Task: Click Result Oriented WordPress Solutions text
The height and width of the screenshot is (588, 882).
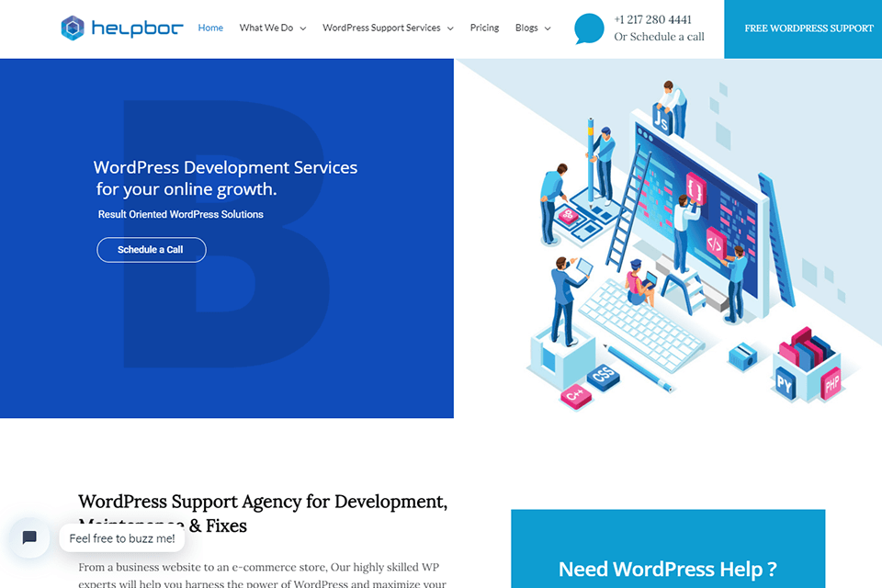Action: tap(181, 214)
